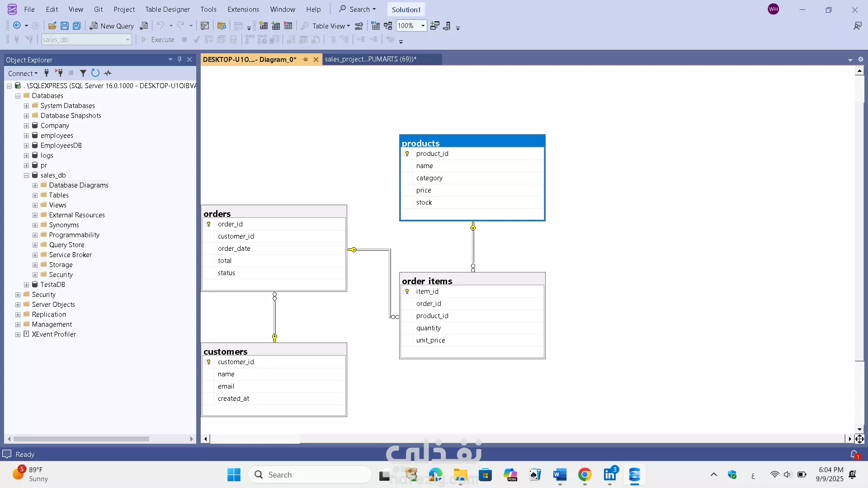Screen dimensions: 868x488
Task: Click the Delete Tables from Database icon
Action: (288, 26)
